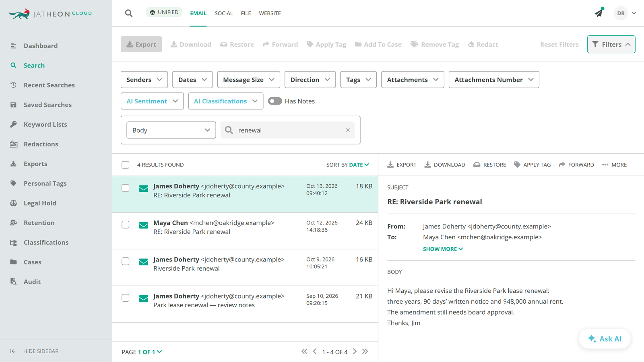Open the paper plane notifications icon
Viewport: 644px width, 362px height.
(599, 12)
